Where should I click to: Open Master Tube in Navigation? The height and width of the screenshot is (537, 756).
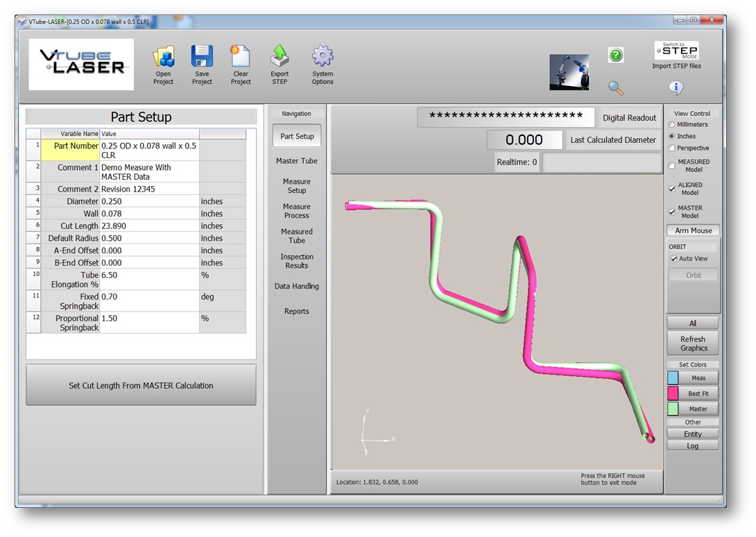[x=297, y=161]
